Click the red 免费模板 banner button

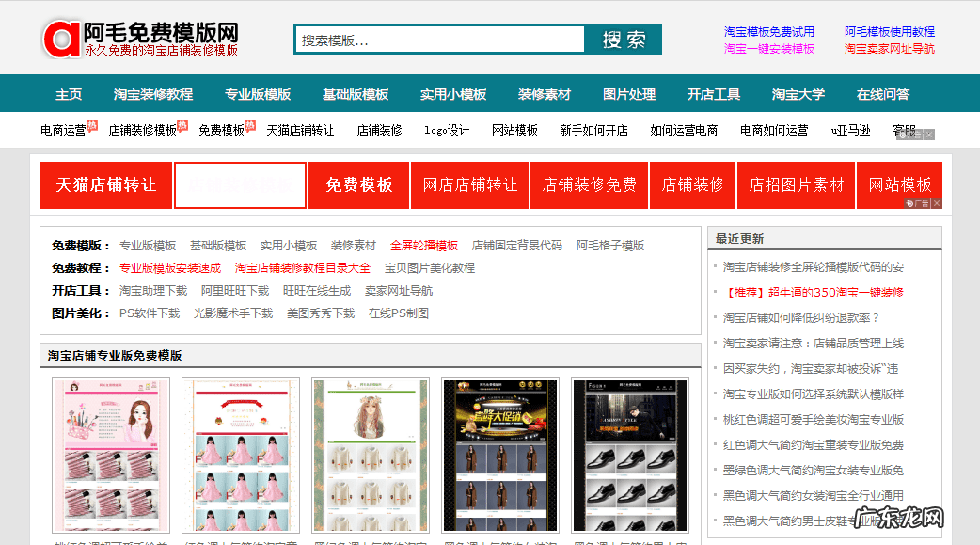click(358, 184)
